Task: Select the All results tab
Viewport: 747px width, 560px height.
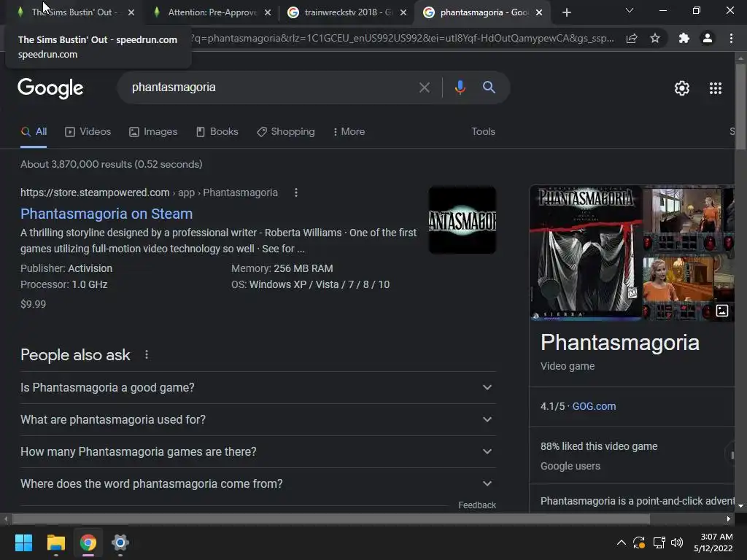Action: pos(34,132)
